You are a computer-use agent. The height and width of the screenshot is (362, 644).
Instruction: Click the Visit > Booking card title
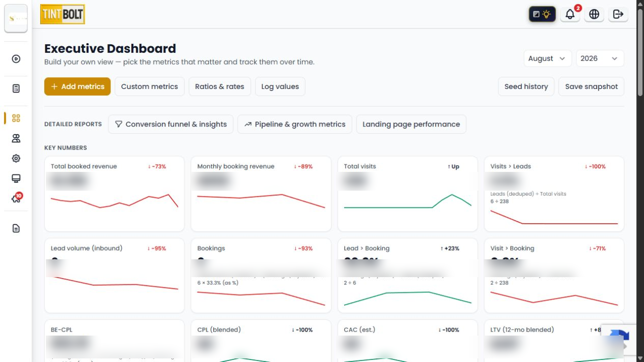(512, 248)
